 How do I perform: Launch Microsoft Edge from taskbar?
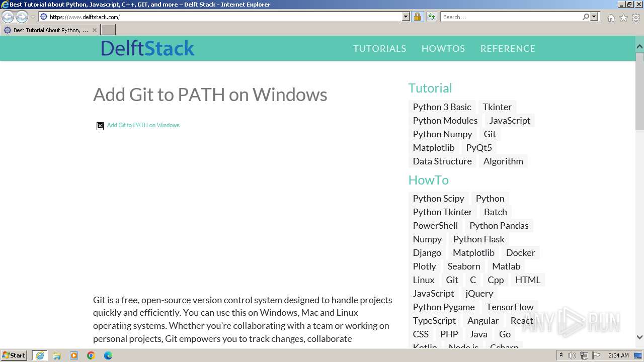(x=108, y=355)
